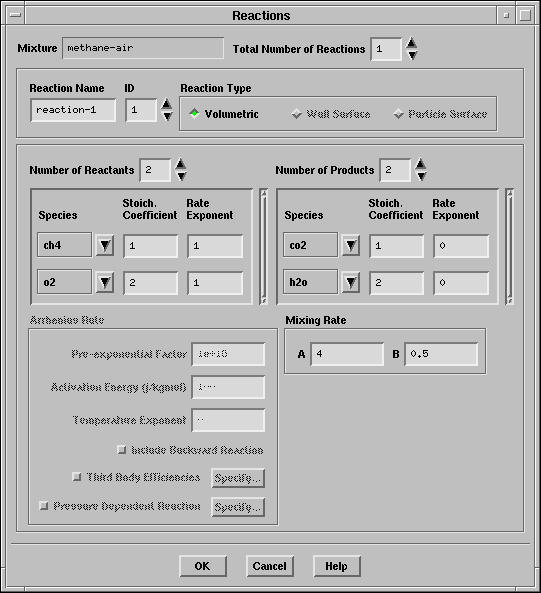This screenshot has height=593, width=541.
Task: Click h2o Rate Exponent field
Action: pos(461,283)
